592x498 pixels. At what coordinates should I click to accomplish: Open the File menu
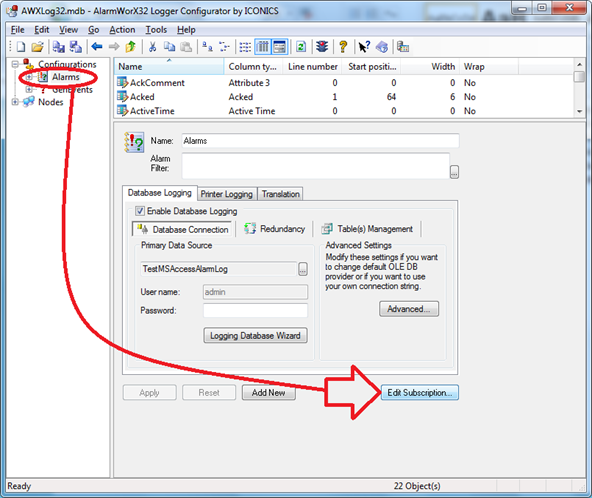tap(17, 30)
